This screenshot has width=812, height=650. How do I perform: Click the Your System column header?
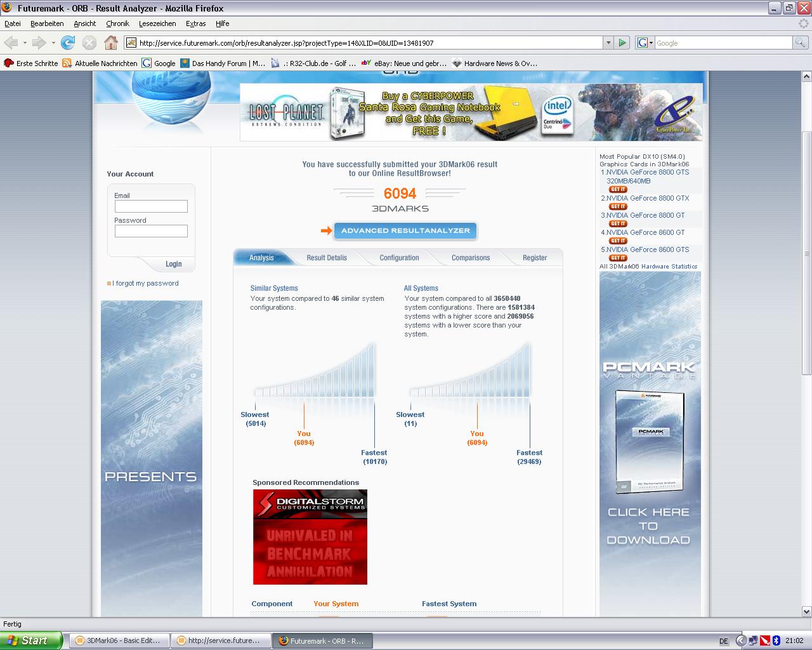tap(336, 604)
